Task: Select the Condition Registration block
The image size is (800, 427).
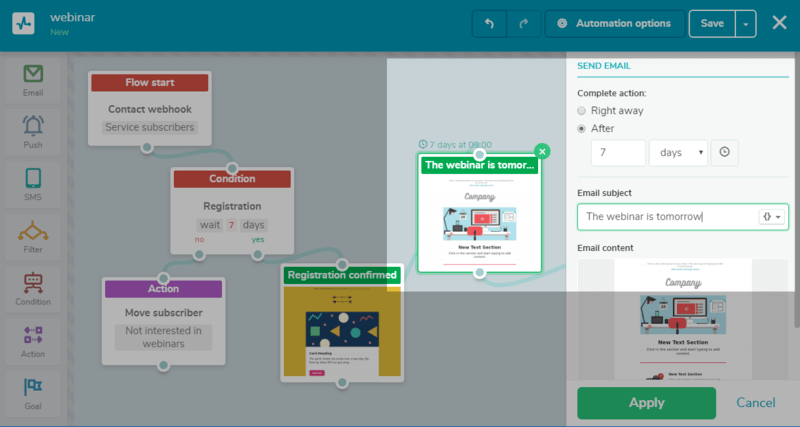Action: (232, 210)
